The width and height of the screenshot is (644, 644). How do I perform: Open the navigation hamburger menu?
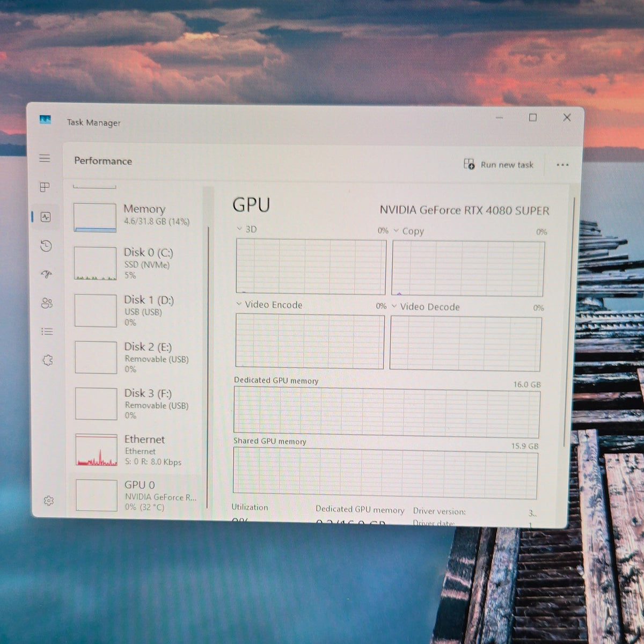click(x=45, y=158)
